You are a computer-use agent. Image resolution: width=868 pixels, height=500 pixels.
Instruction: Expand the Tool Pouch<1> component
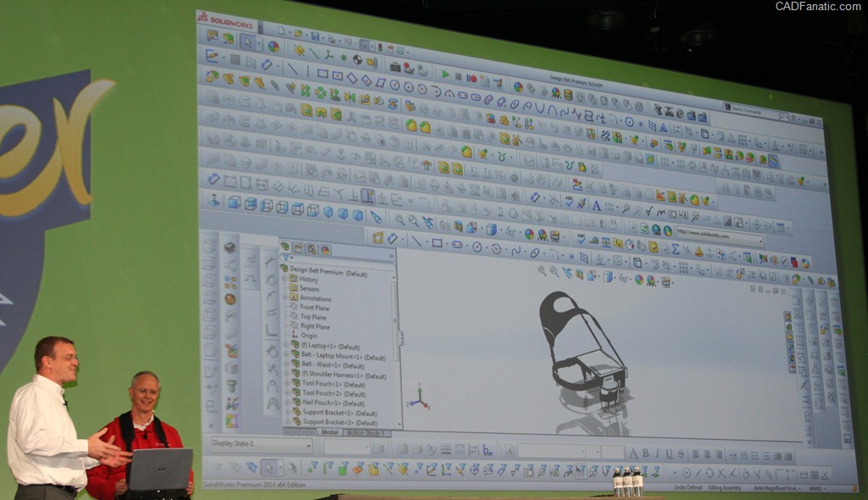tap(287, 383)
